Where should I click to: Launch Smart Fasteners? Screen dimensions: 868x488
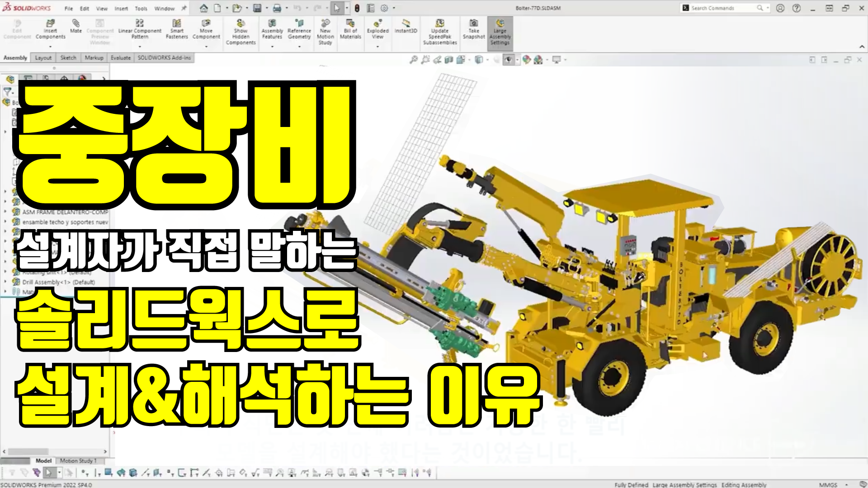[x=177, y=29]
